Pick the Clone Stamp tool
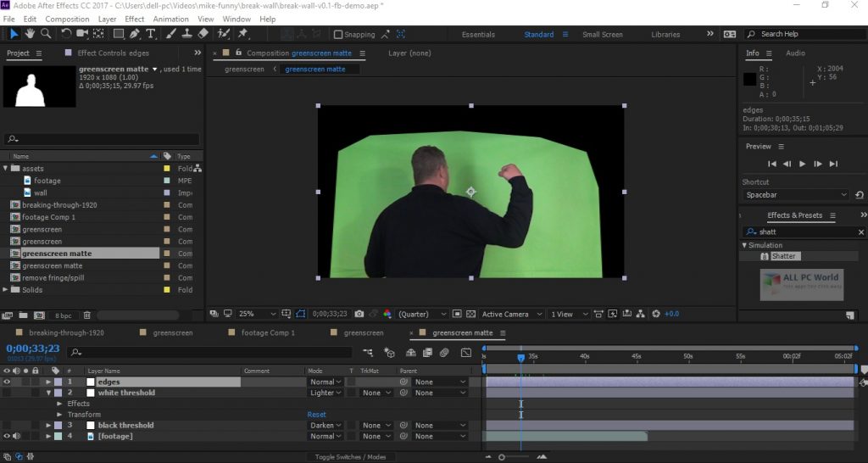This screenshot has height=463, width=868. [x=186, y=34]
